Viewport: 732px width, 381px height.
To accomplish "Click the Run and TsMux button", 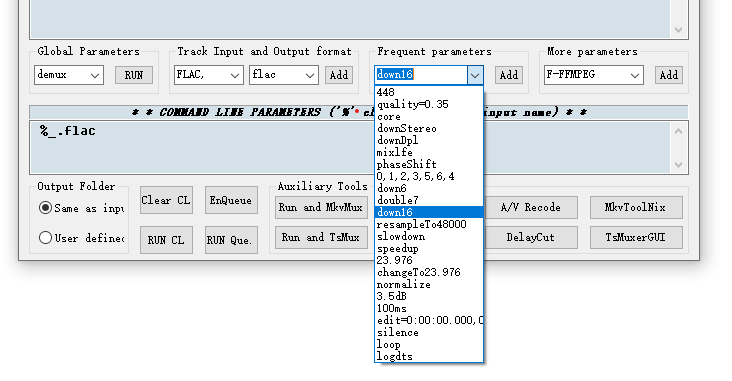I will point(321,237).
